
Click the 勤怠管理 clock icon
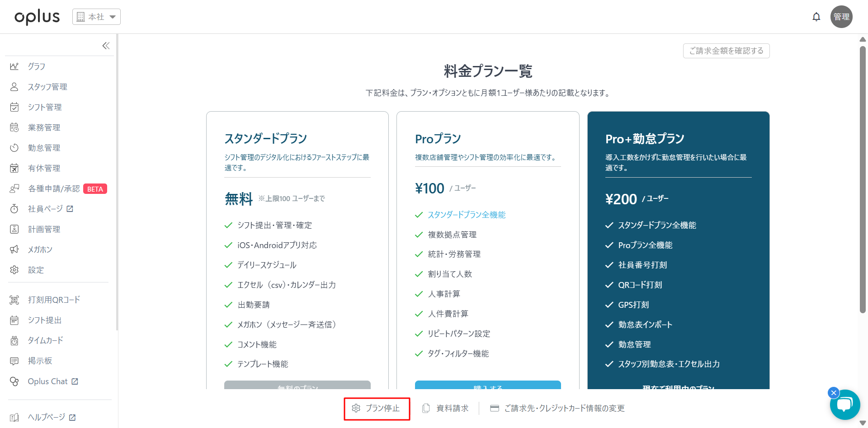(14, 148)
